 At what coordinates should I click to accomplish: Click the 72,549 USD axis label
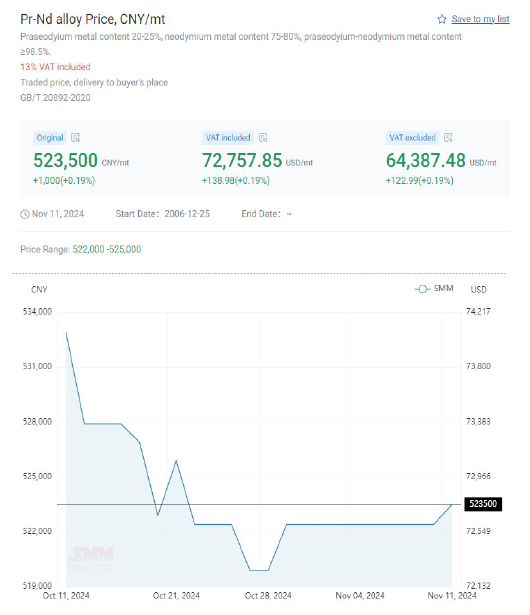478,531
